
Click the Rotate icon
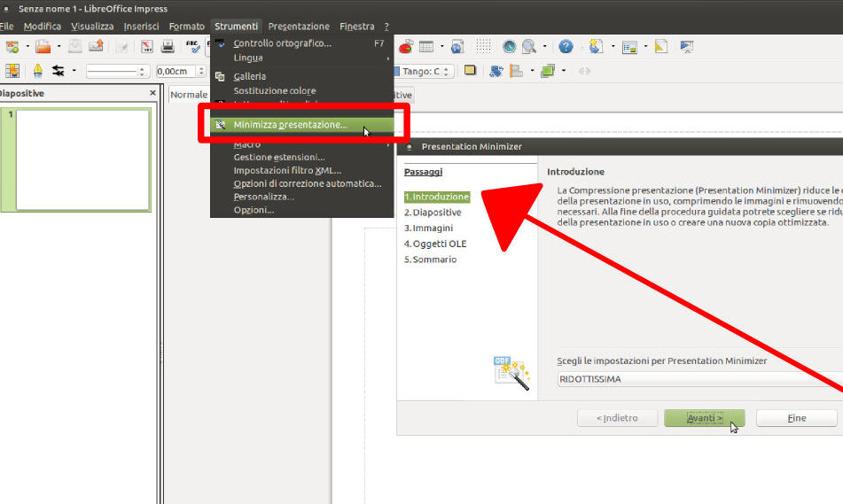(x=496, y=70)
